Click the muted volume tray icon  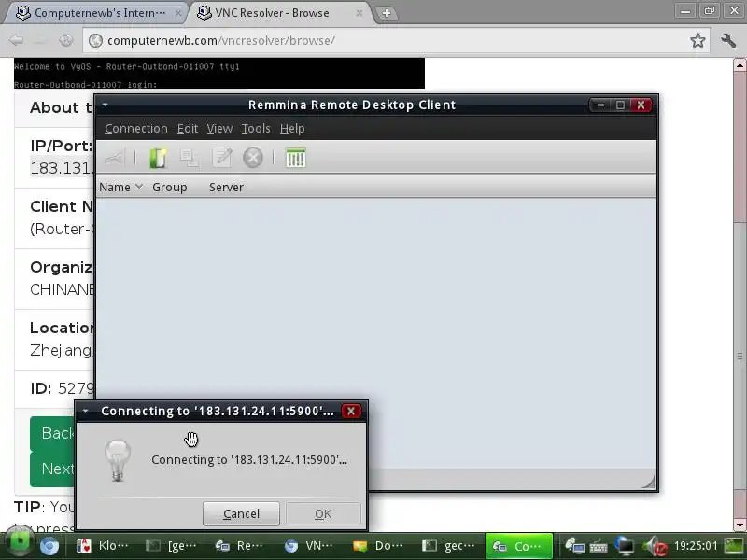655,546
